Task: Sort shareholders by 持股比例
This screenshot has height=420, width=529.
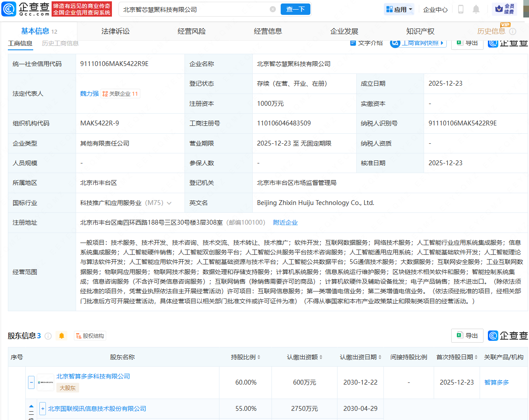Action: [x=246, y=357]
